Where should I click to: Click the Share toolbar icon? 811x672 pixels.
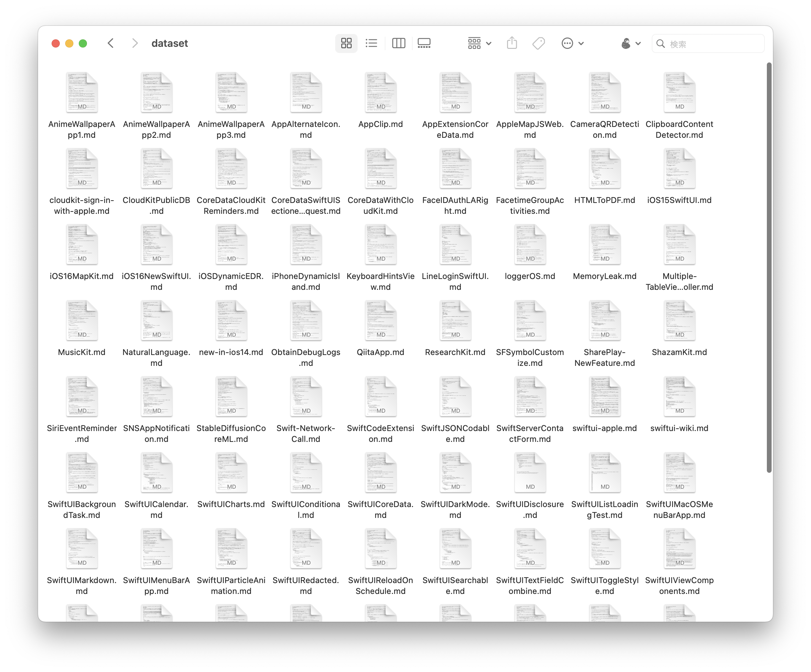512,43
